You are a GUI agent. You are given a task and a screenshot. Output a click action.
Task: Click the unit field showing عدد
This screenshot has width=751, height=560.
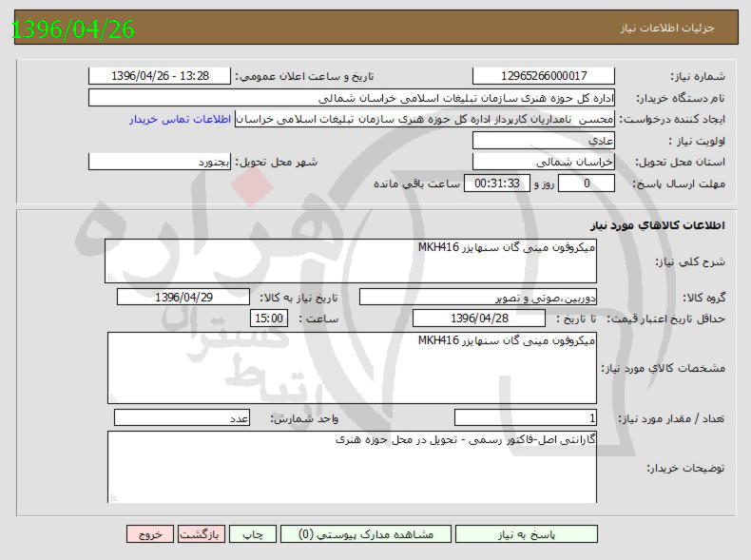click(x=182, y=417)
